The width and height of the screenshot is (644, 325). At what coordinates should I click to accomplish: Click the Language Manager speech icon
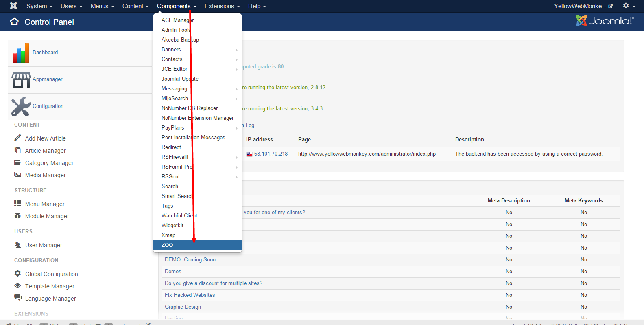(17, 298)
